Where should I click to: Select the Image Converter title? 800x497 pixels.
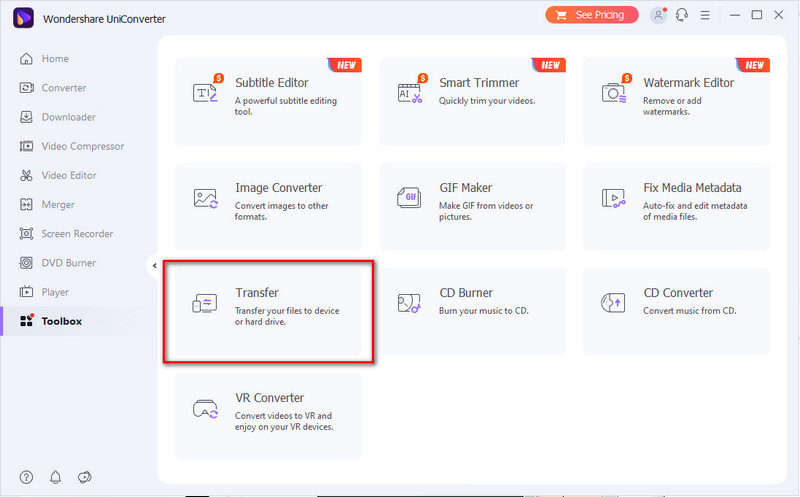click(x=279, y=188)
